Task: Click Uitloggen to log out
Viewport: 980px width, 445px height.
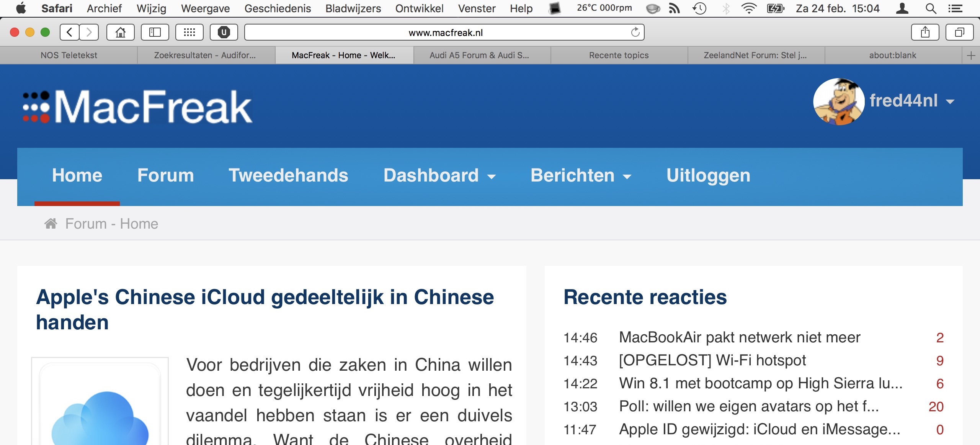Action: (708, 176)
